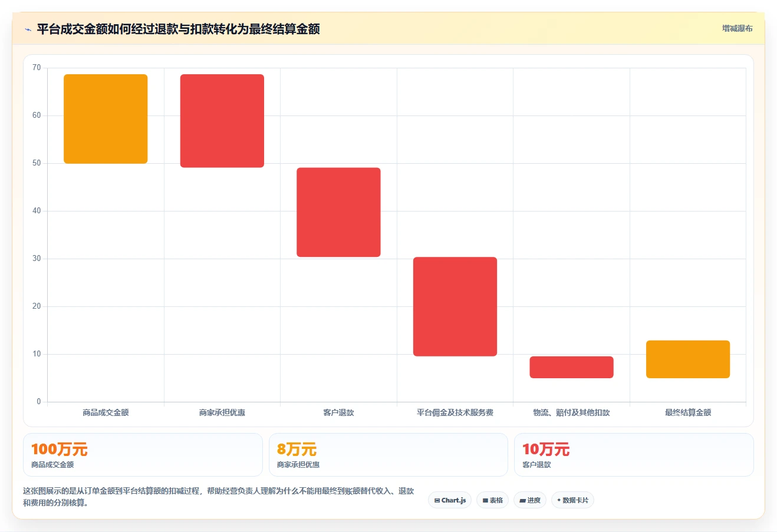
Task: Click the y-axis value 0
Action: coord(39,402)
